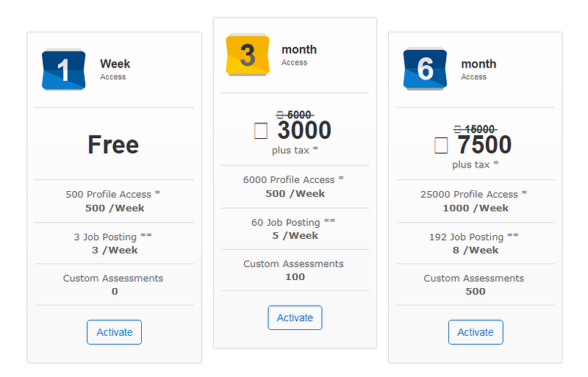Click the blue 6 month calendar icon
The image size is (588, 377).
click(x=425, y=70)
